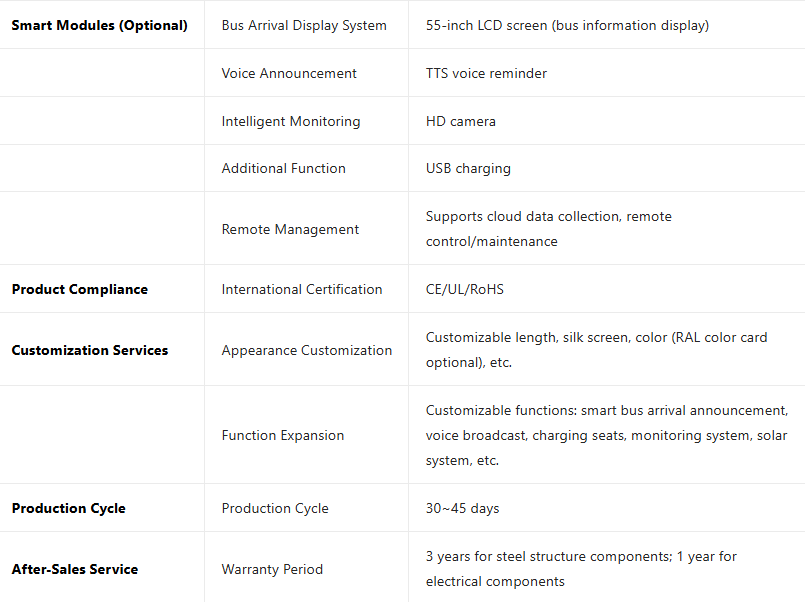This screenshot has height=602, width=805.
Task: Click the International Certification cell
Action: click(x=302, y=289)
